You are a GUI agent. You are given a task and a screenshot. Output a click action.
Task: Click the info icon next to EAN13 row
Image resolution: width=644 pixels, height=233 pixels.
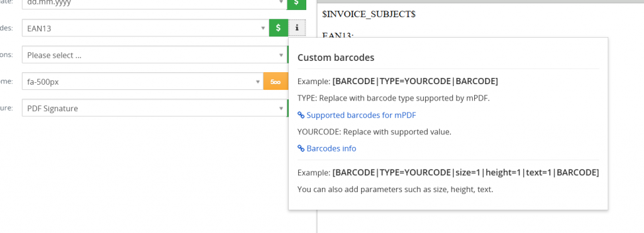click(x=297, y=28)
